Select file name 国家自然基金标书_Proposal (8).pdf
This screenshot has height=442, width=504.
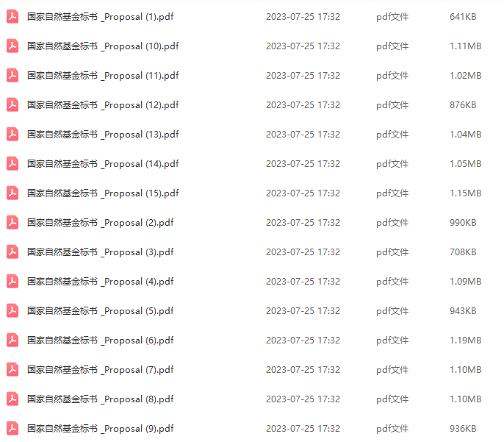click(100, 399)
